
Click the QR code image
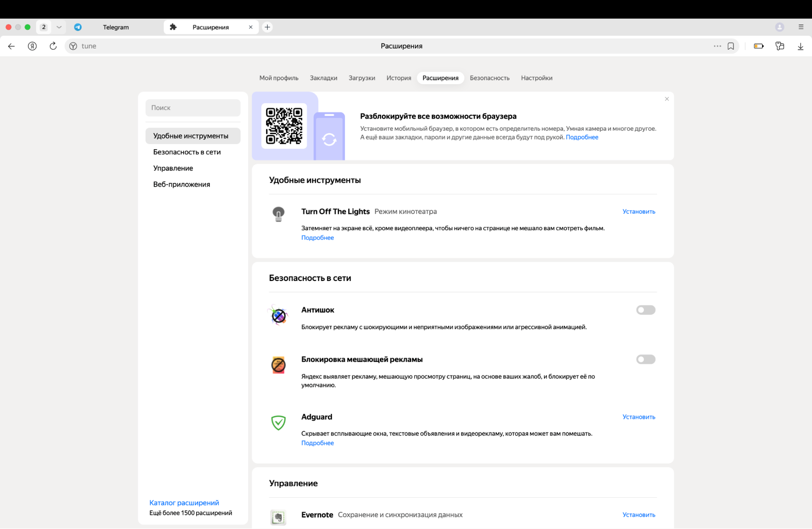pyautogui.click(x=284, y=126)
